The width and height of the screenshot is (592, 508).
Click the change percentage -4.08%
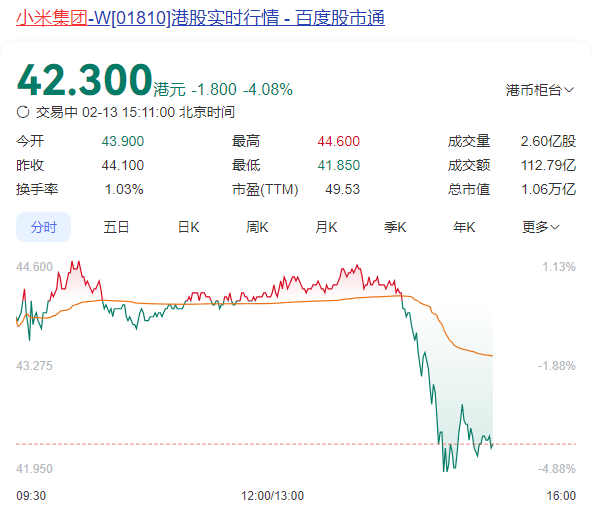[x=268, y=90]
